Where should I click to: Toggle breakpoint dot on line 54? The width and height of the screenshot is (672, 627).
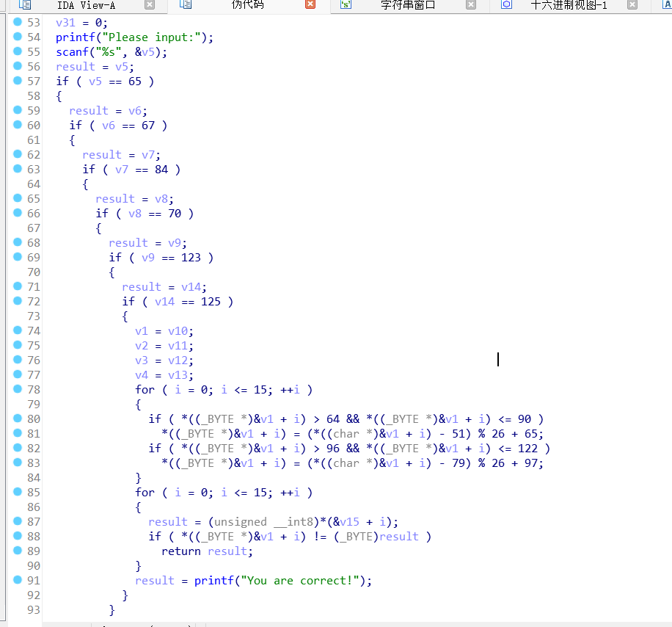tap(18, 37)
